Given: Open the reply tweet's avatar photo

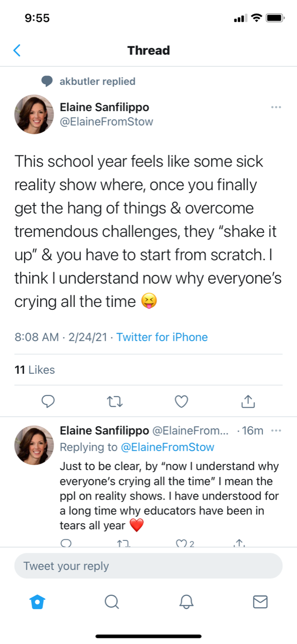Looking at the screenshot, I should point(34,445).
